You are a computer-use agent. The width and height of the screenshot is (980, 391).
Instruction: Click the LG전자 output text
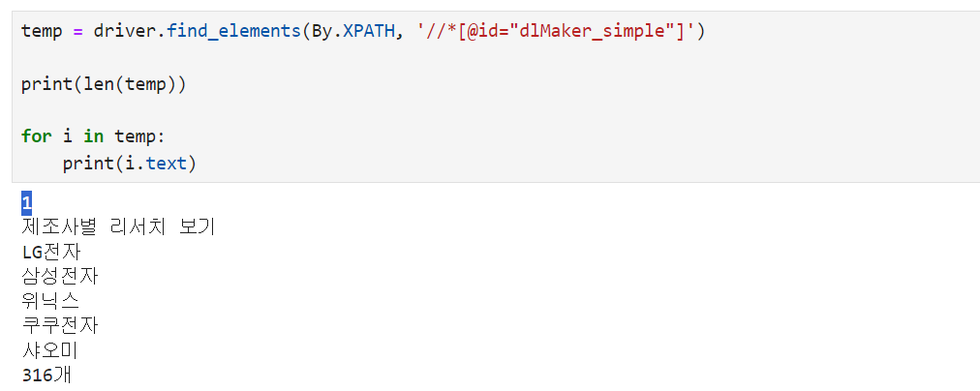coord(51,252)
